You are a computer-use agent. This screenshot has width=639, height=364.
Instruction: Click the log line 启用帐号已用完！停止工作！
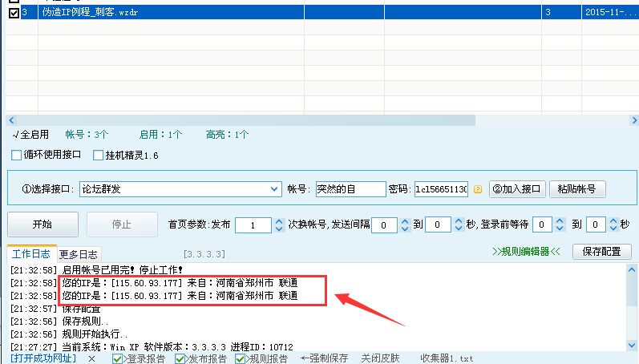tap(96, 270)
